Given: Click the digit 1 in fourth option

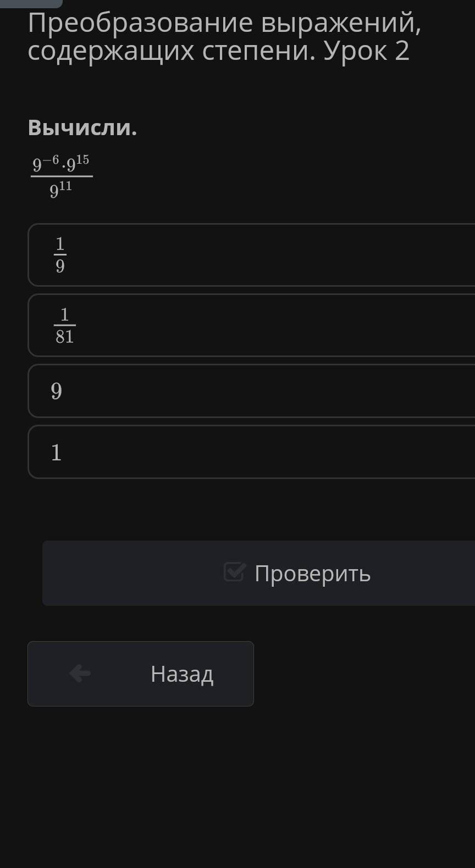Looking at the screenshot, I should coord(56,452).
